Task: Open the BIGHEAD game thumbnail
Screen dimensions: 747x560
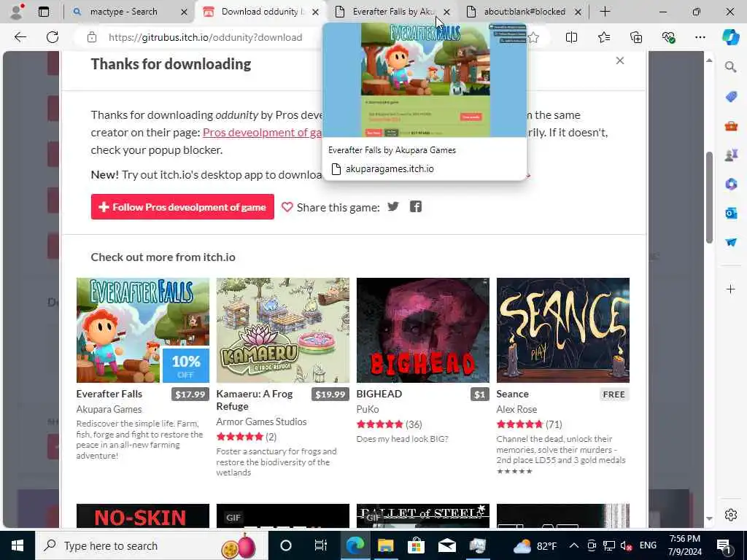Action: coord(423,330)
